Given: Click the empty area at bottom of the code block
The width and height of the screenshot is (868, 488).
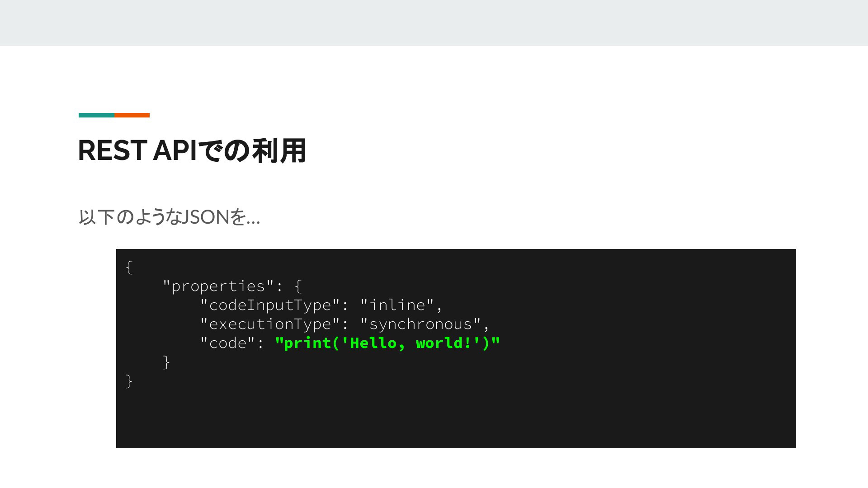Looking at the screenshot, I should 456,420.
